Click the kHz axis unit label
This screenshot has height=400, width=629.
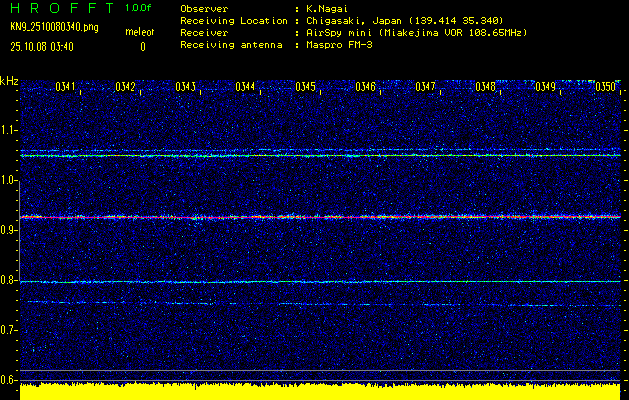pos(9,80)
